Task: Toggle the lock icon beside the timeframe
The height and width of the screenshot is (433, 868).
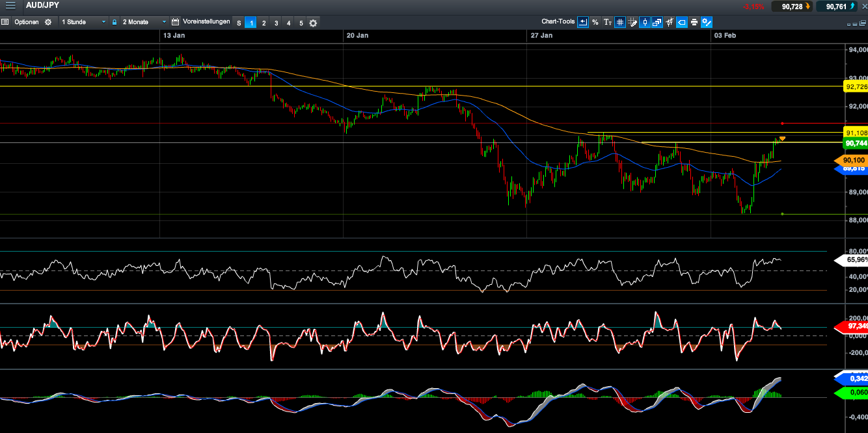Action: point(114,22)
